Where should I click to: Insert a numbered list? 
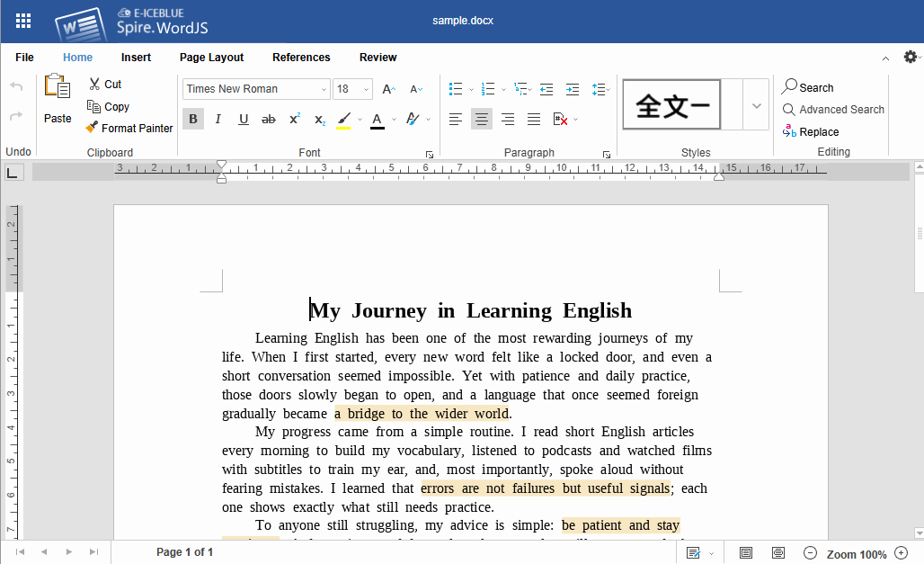[x=488, y=89]
